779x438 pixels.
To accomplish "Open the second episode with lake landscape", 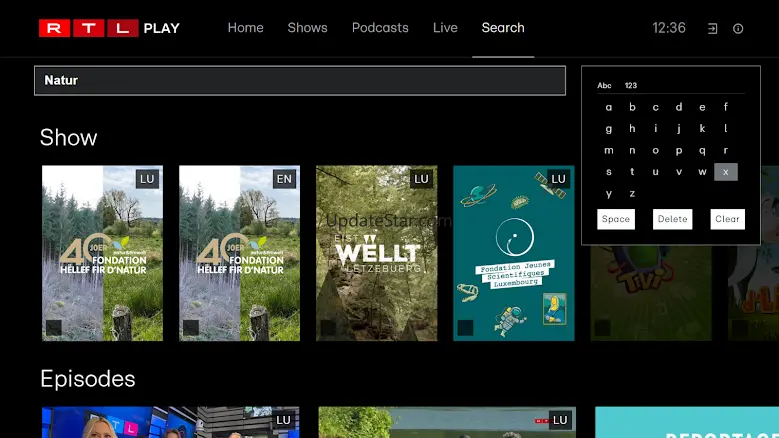I will point(447,422).
